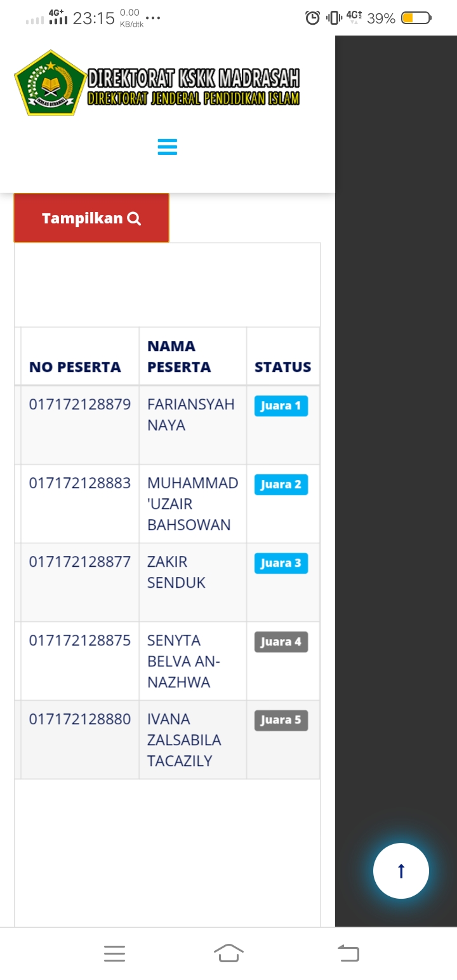The image size is (457, 980).
Task: Click the Tampilkan search button
Action: point(91,218)
